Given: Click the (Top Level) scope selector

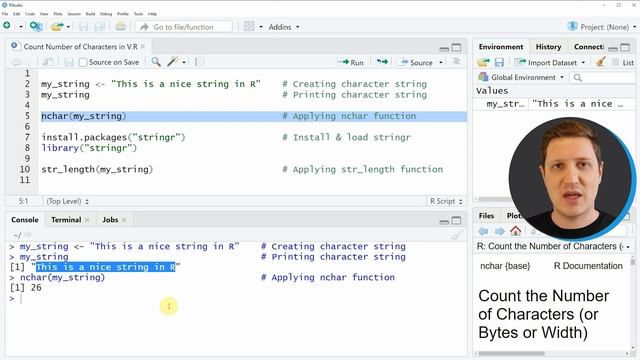Looking at the screenshot, I should point(67,201).
